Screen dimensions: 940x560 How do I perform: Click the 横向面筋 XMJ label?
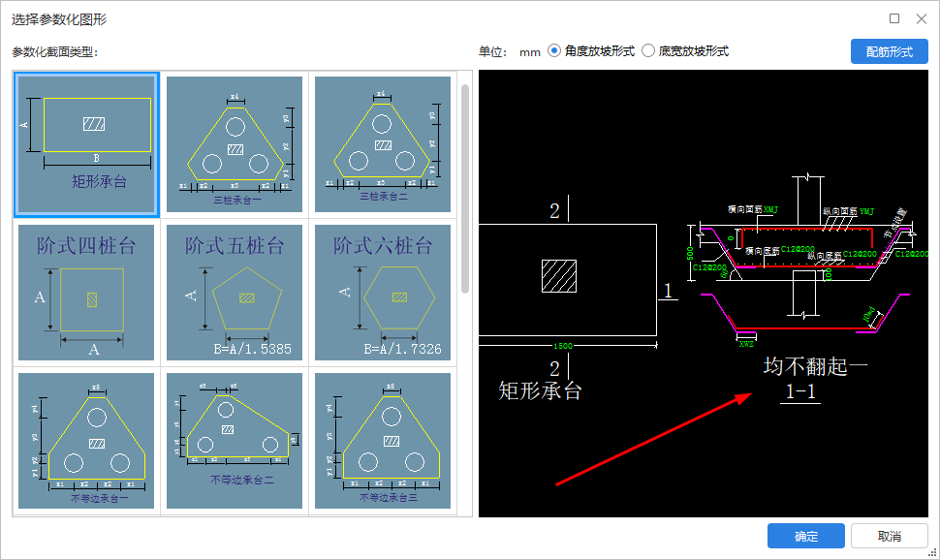pos(753,210)
